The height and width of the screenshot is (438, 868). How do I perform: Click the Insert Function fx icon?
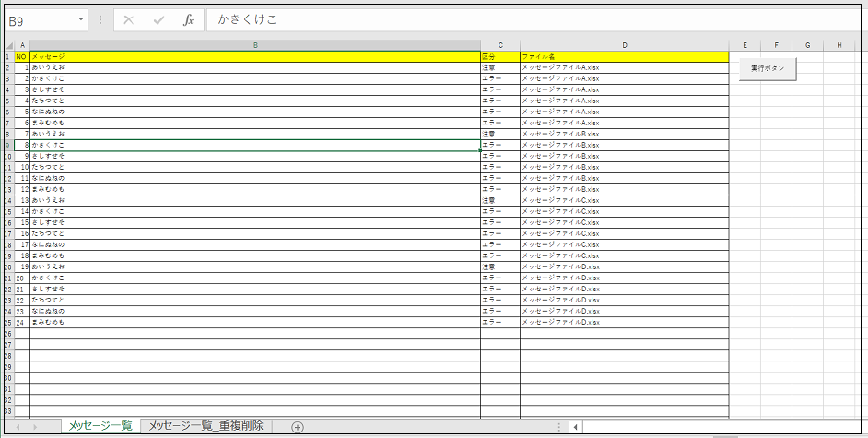click(188, 20)
